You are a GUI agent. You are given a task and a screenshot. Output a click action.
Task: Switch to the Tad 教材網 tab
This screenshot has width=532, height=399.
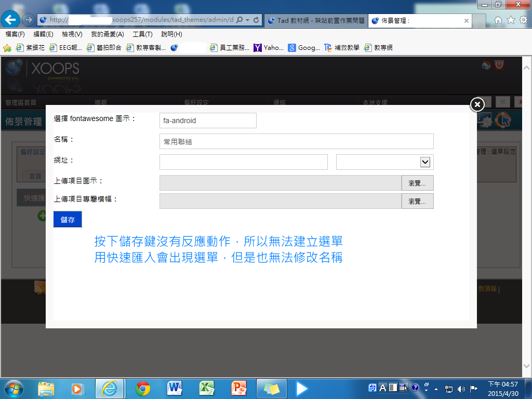316,21
